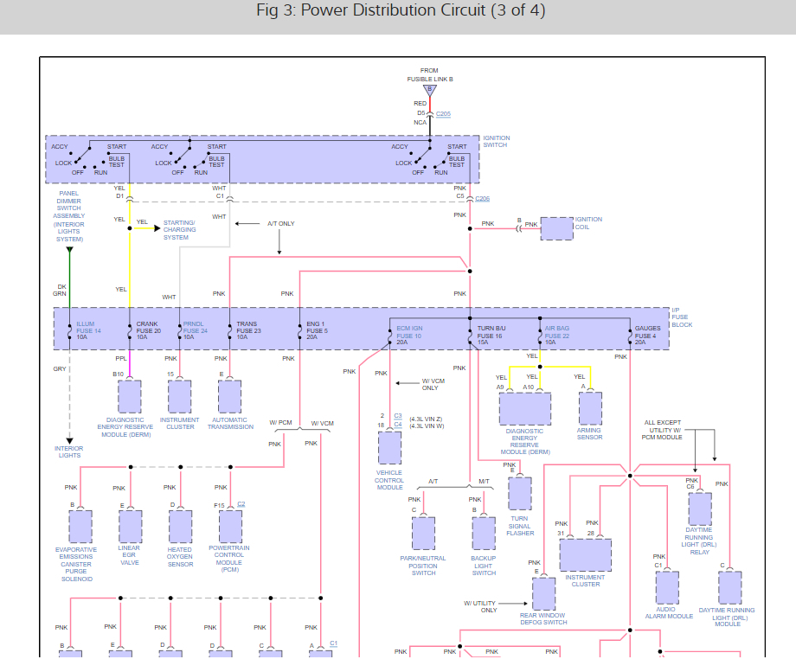Select the Daytime Running Light relay symbol
The height and width of the screenshot is (672, 796).
pyautogui.click(x=699, y=509)
